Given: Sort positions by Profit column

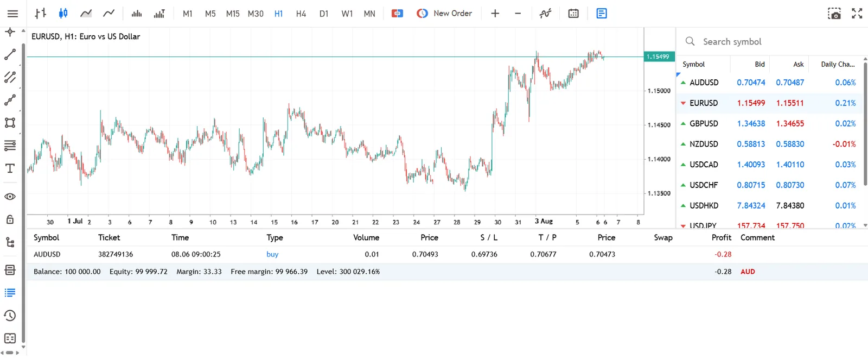Looking at the screenshot, I should 722,237.
